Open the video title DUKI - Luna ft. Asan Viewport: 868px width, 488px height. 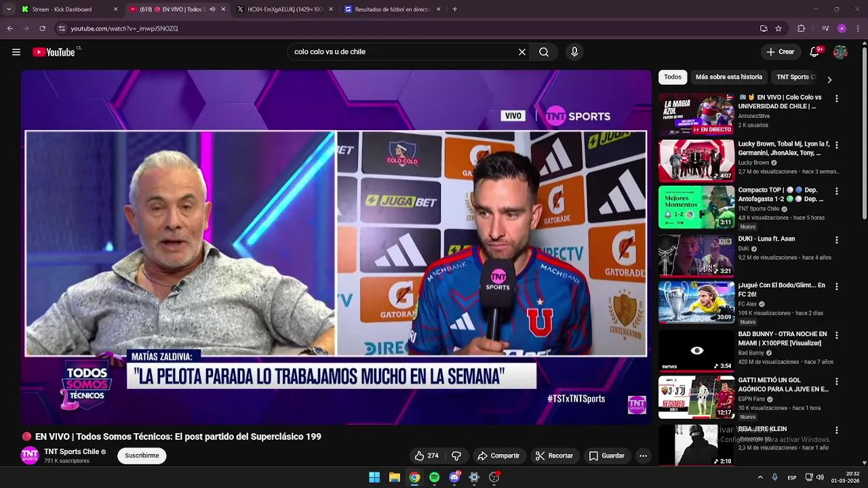(766, 239)
